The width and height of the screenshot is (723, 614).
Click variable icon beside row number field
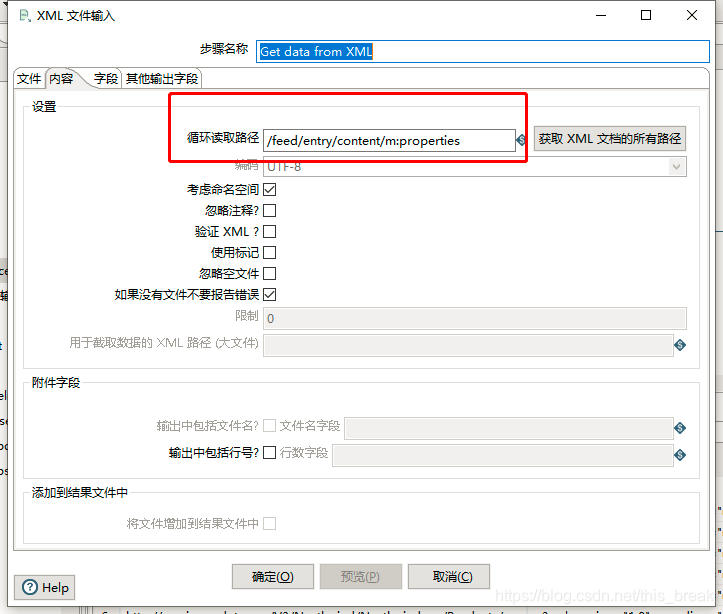click(680, 455)
